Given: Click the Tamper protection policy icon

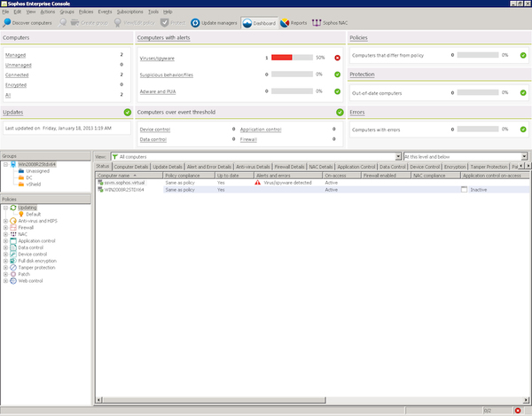Looking at the screenshot, I should pyautogui.click(x=13, y=267).
